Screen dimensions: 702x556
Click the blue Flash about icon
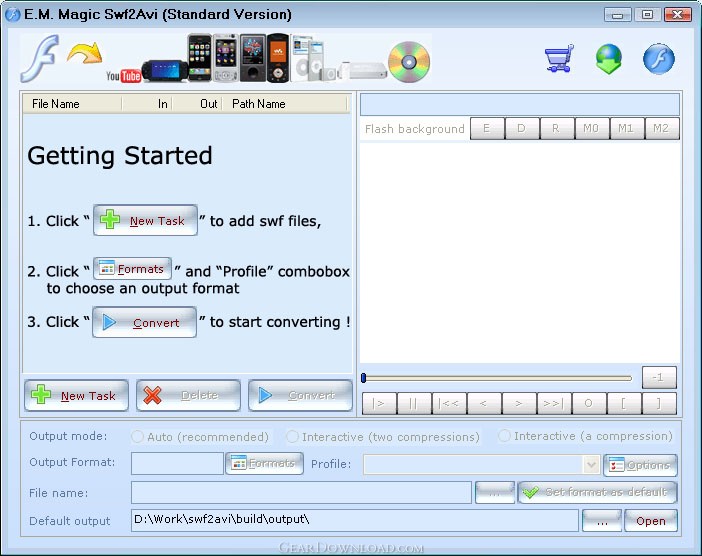pyautogui.click(x=659, y=59)
